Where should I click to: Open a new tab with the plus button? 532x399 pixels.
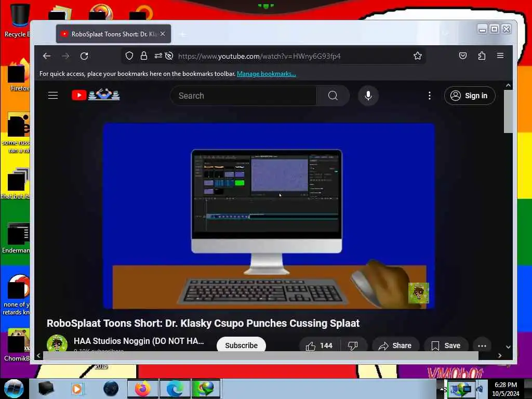coord(182,34)
